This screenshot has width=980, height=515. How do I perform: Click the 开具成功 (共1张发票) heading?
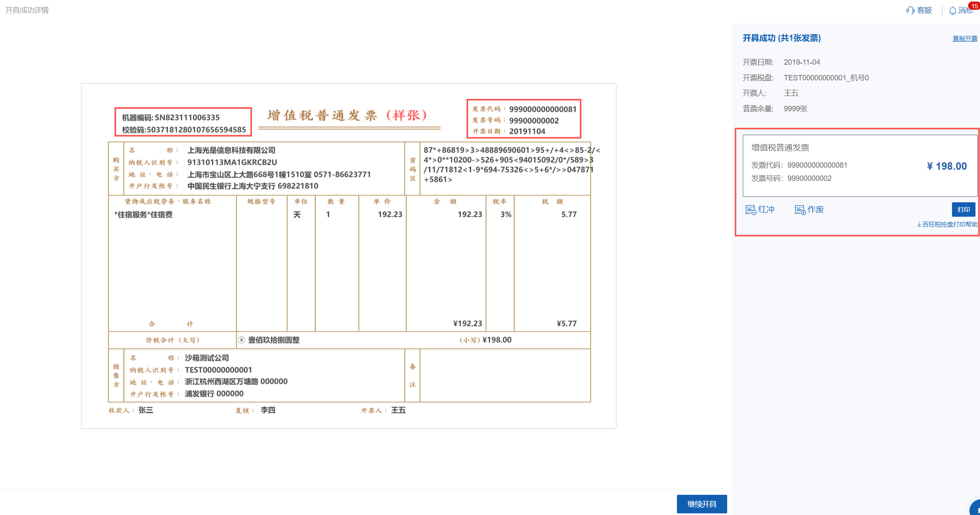tap(782, 38)
